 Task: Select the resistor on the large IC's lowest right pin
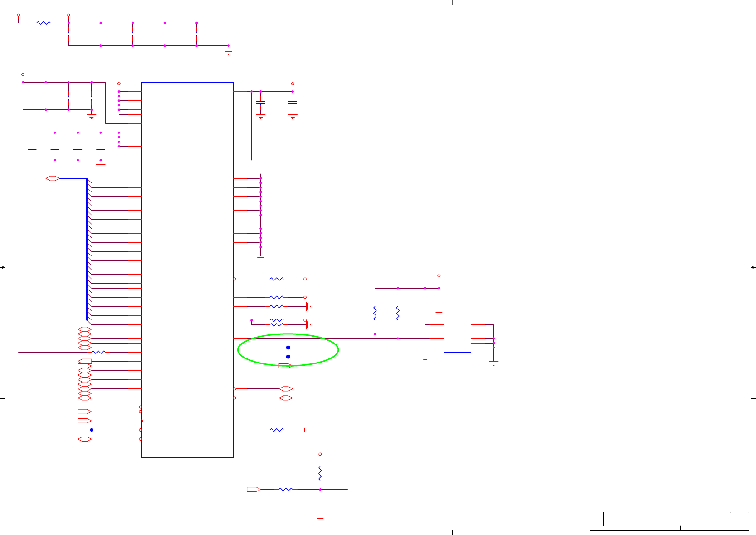tap(277, 430)
